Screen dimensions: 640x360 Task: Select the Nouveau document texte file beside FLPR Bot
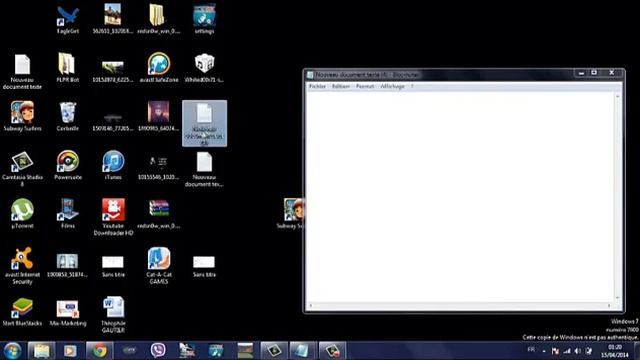coord(22,71)
